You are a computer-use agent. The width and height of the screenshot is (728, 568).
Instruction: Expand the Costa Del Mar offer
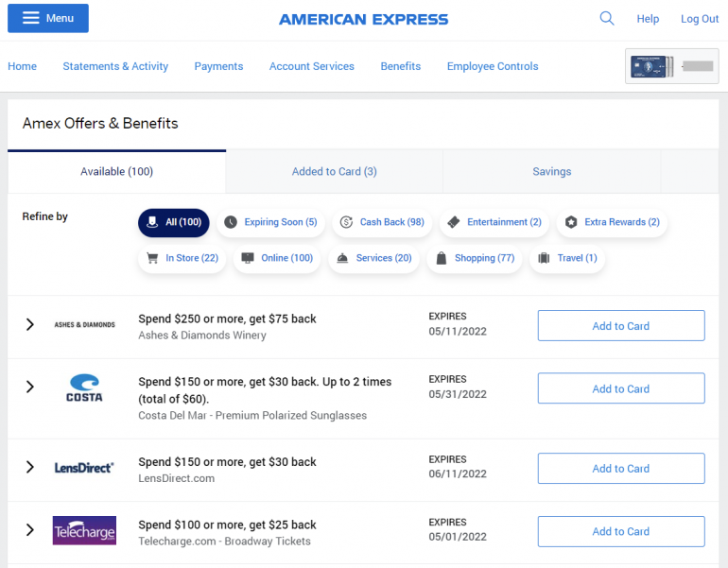coord(30,387)
